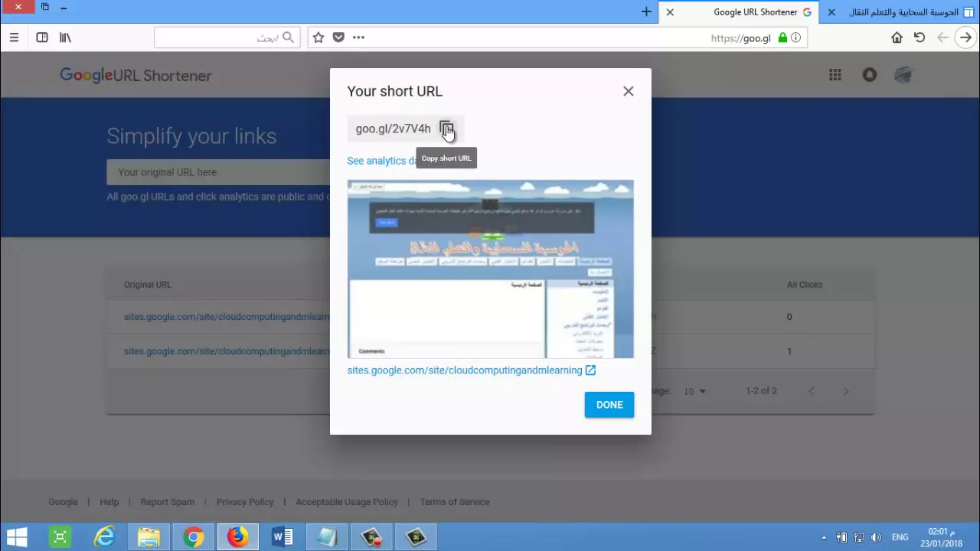The width and height of the screenshot is (980, 551).
Task: Click the circled forward arrow
Action: coord(966,37)
